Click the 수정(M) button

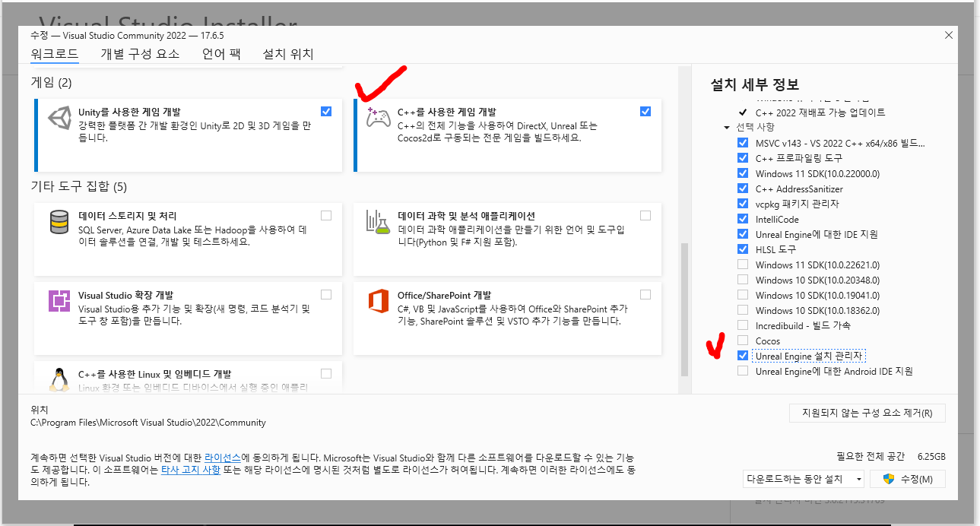[908, 479]
